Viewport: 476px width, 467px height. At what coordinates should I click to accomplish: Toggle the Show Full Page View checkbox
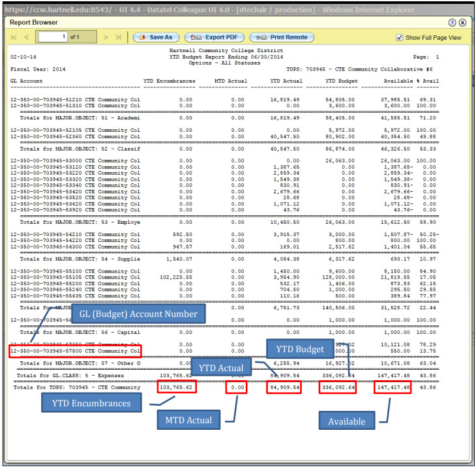click(x=400, y=38)
